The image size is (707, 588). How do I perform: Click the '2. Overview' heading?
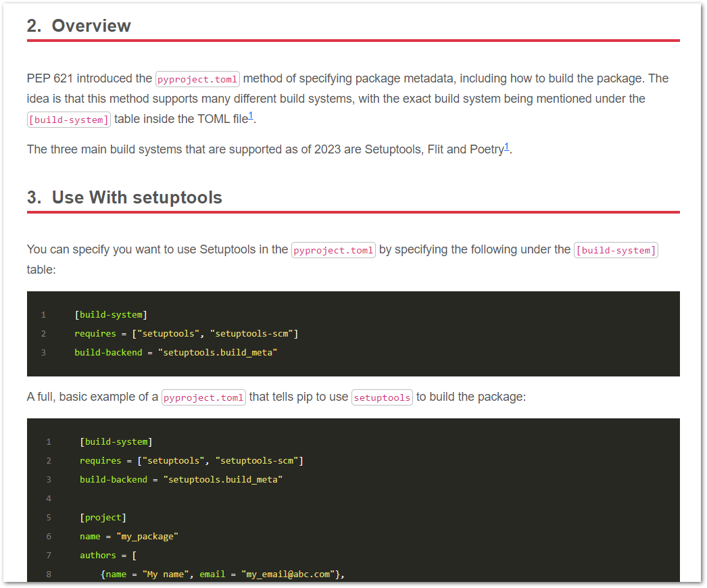pos(78,26)
